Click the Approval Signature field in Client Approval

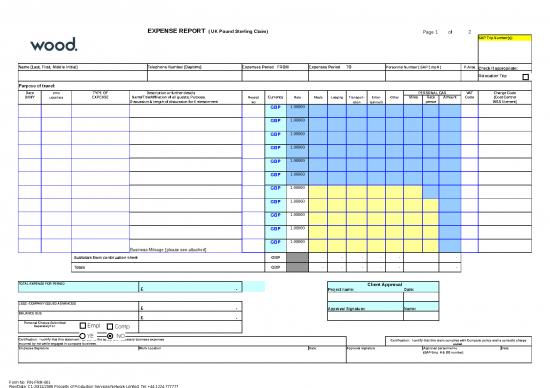[365, 316]
